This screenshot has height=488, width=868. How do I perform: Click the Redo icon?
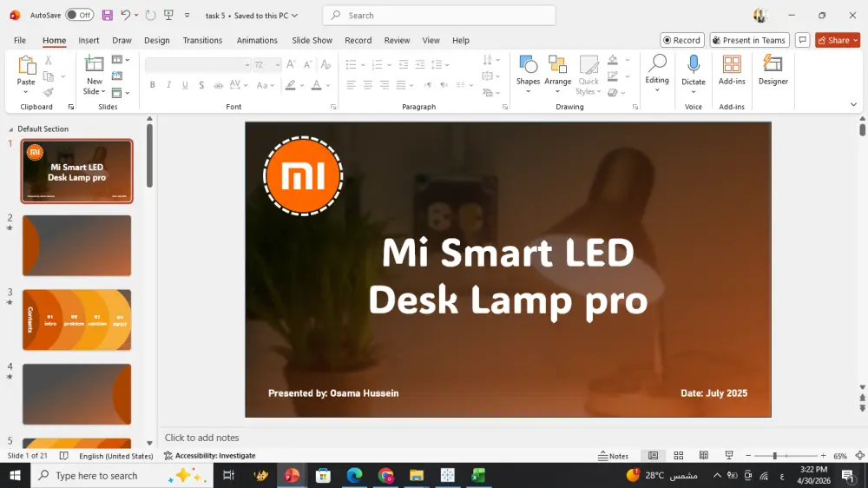pos(150,16)
